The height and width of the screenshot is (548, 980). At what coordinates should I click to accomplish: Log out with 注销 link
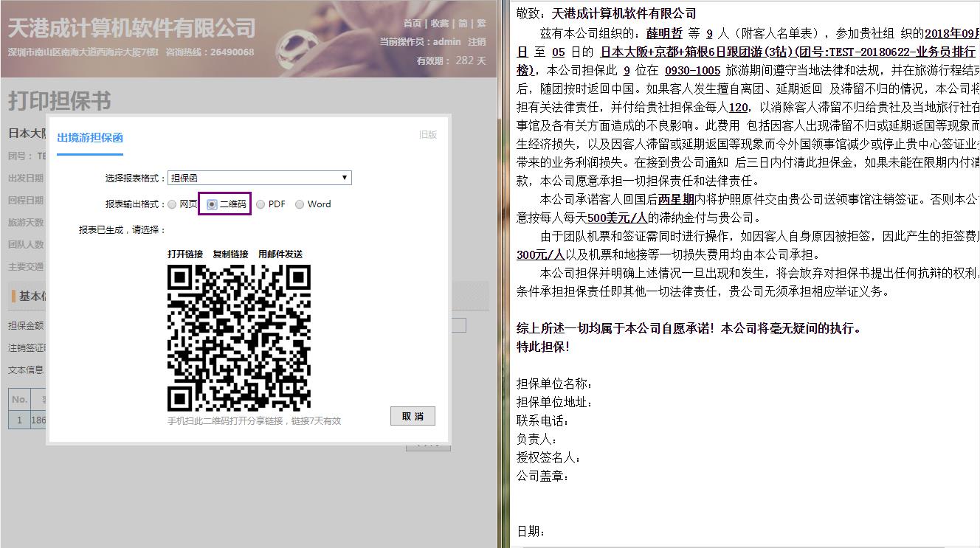[x=477, y=42]
